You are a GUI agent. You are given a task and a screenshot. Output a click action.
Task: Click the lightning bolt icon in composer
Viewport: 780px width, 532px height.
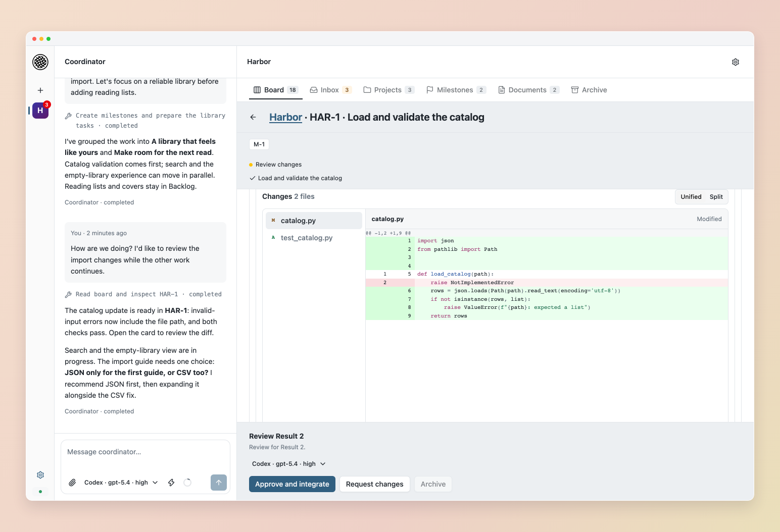tap(171, 483)
